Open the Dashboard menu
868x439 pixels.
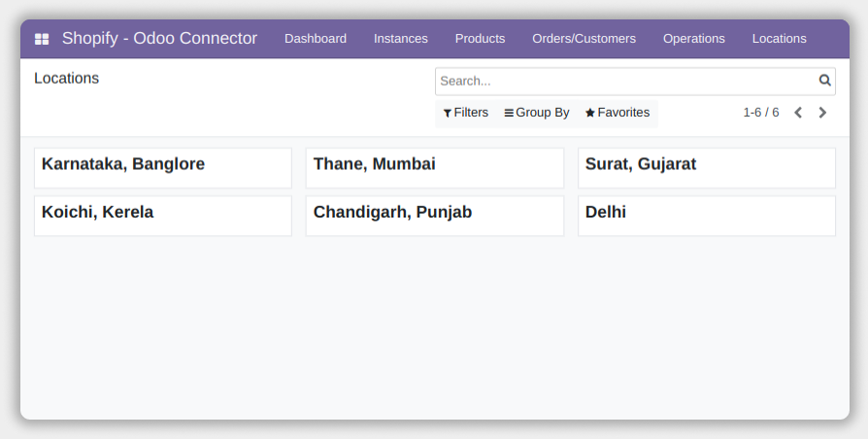point(316,39)
